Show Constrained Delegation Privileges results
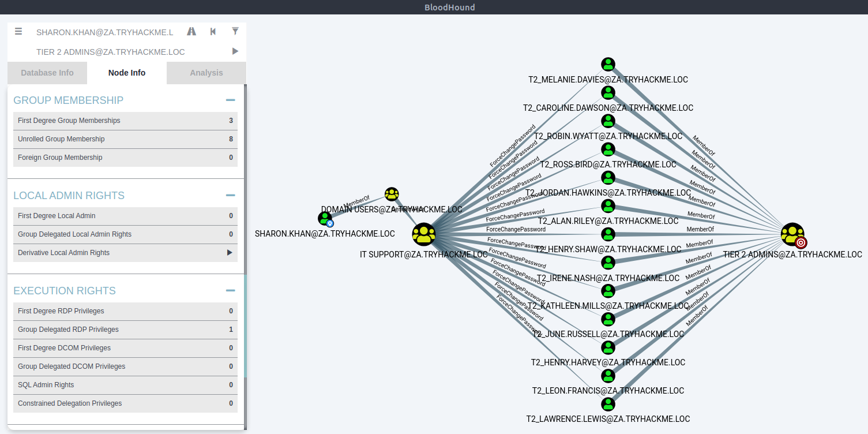The width and height of the screenshot is (868, 434). [125, 403]
